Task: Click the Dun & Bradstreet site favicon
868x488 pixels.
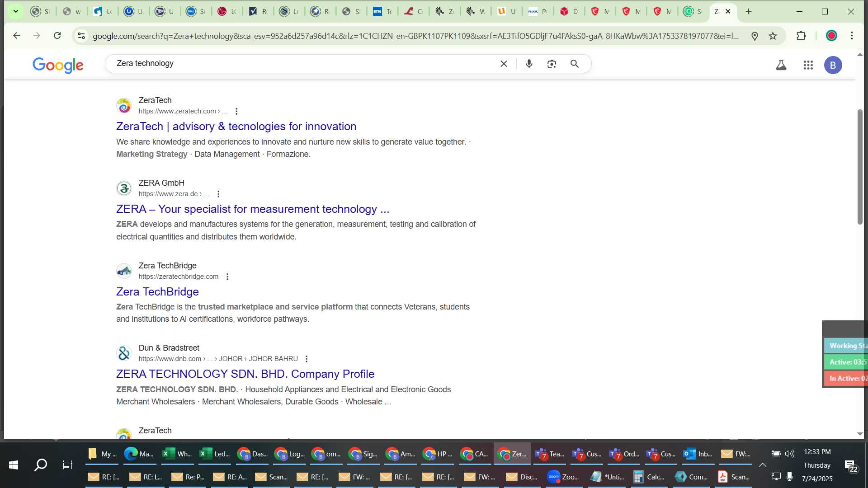Action: click(124, 353)
